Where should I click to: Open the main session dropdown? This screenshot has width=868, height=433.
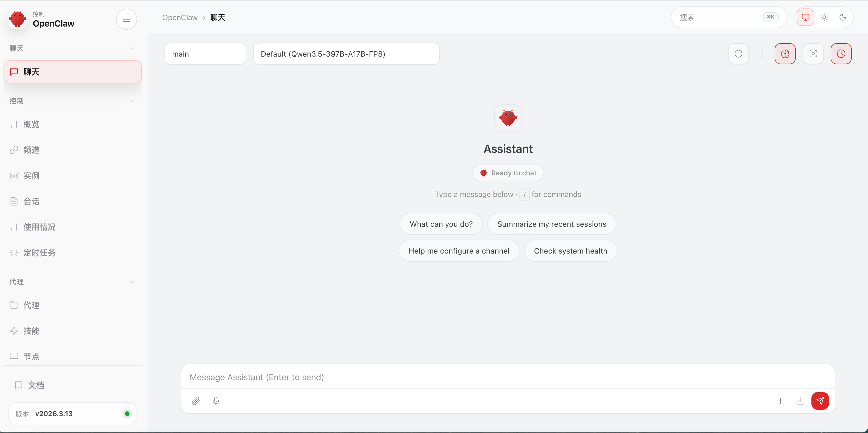205,54
